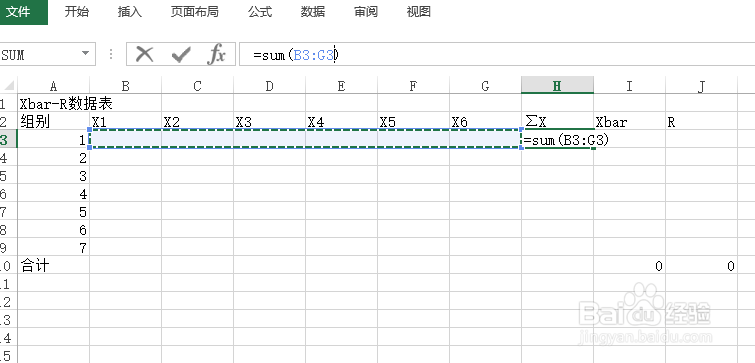The height and width of the screenshot is (363, 755).
Task: Click group number 2 cell in column A
Action: [53, 157]
